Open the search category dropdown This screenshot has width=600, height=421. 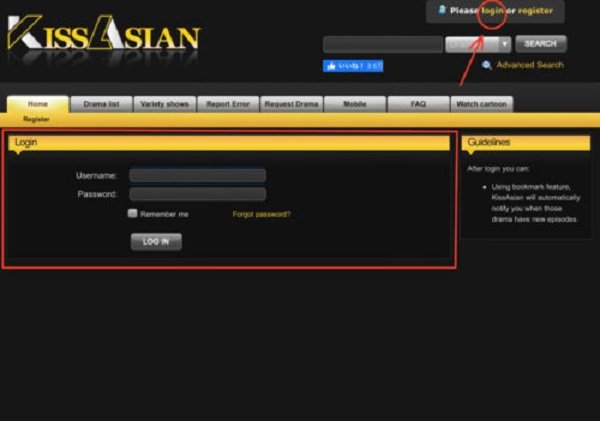pyautogui.click(x=478, y=44)
